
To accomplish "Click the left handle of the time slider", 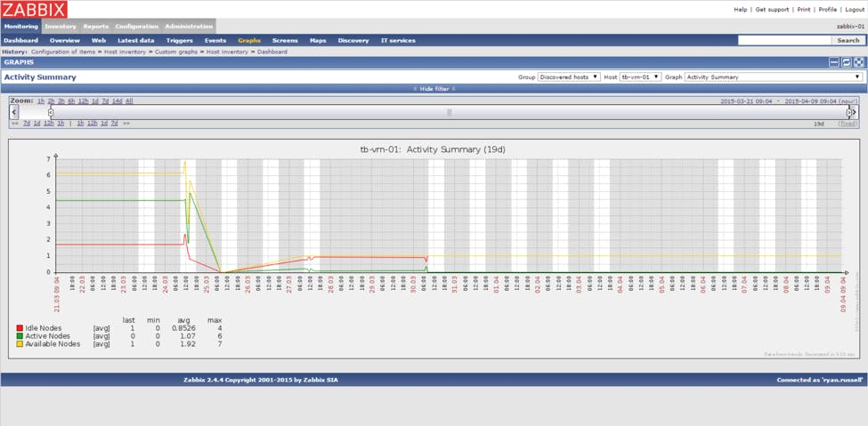I will click(x=51, y=112).
